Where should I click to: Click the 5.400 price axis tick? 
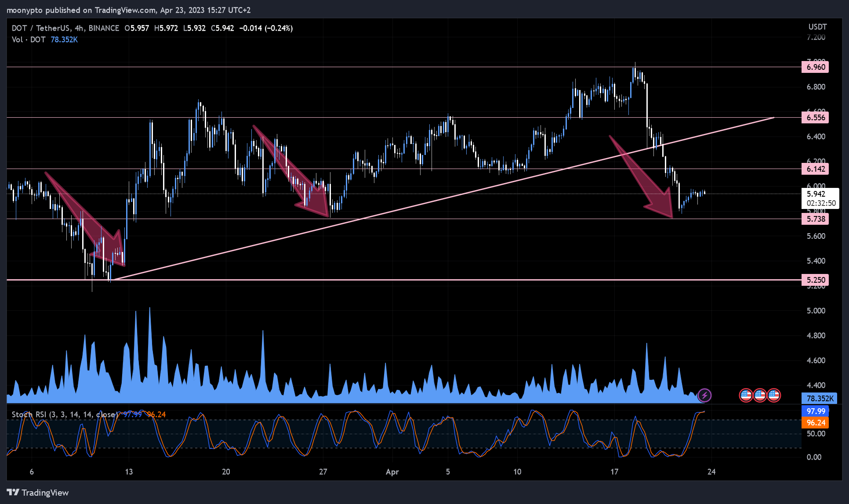pos(816,261)
